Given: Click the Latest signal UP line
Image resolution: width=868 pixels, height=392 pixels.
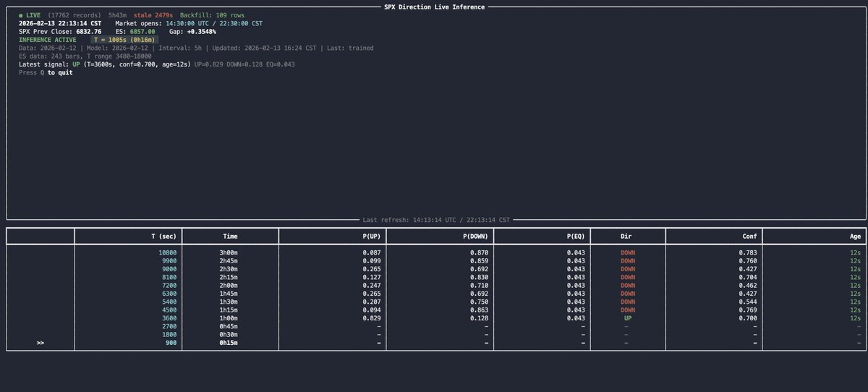Looking at the screenshot, I should tap(157, 64).
